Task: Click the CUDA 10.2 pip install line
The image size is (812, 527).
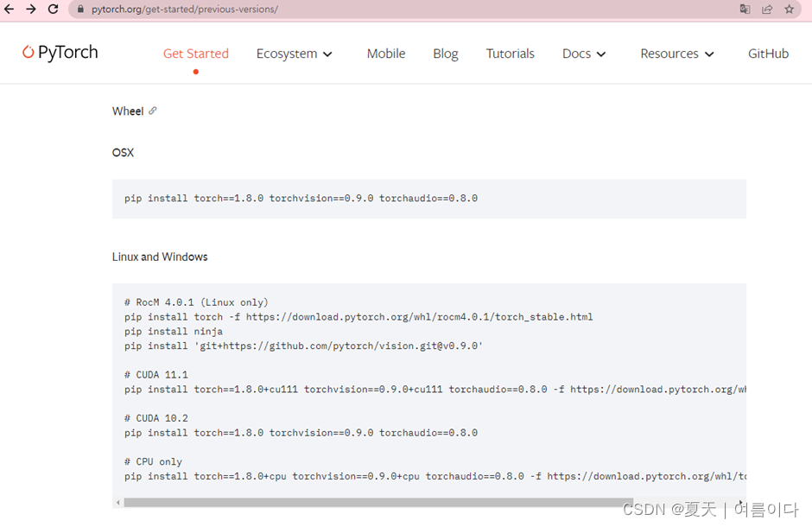Action: coord(301,433)
